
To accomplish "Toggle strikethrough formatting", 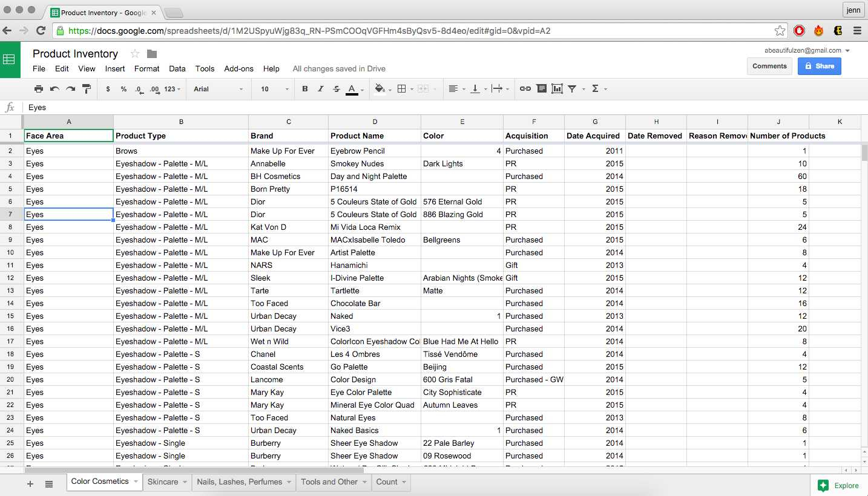I will tap(337, 89).
